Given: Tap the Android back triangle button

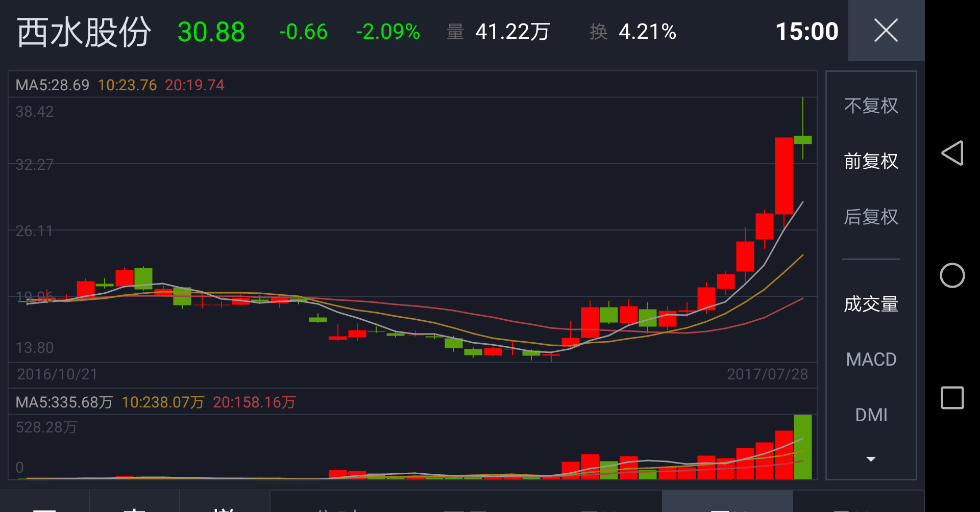Looking at the screenshot, I should coord(952,153).
